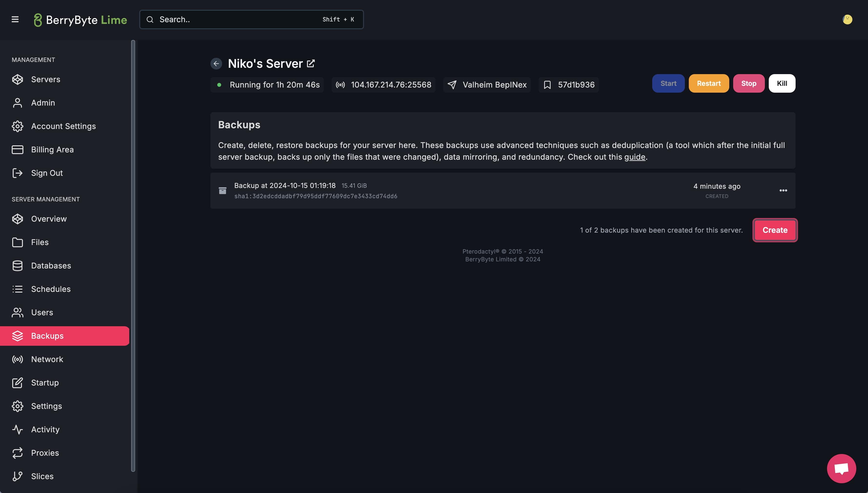
Task: Open the live chat bubble icon
Action: [841, 468]
